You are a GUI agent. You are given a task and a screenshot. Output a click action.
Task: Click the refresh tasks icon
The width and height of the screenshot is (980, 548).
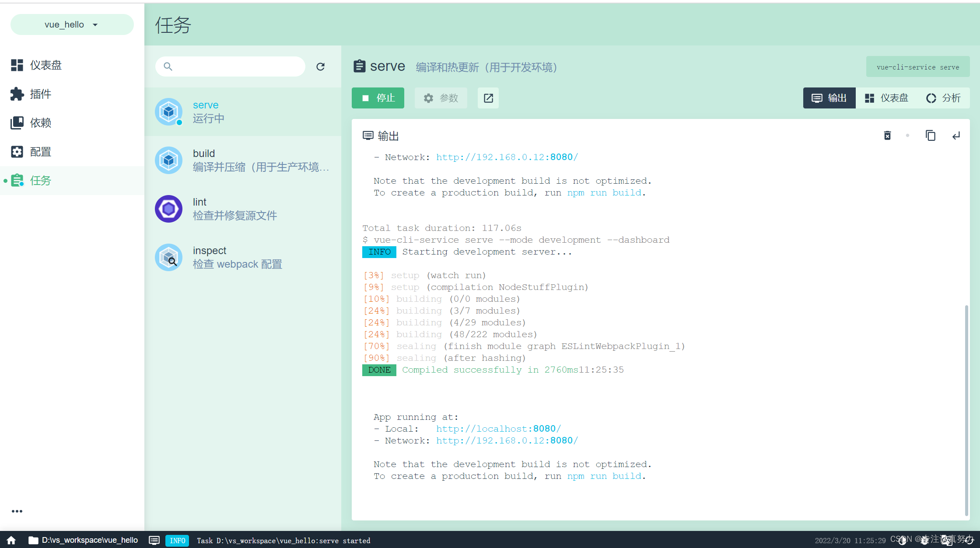pyautogui.click(x=320, y=66)
